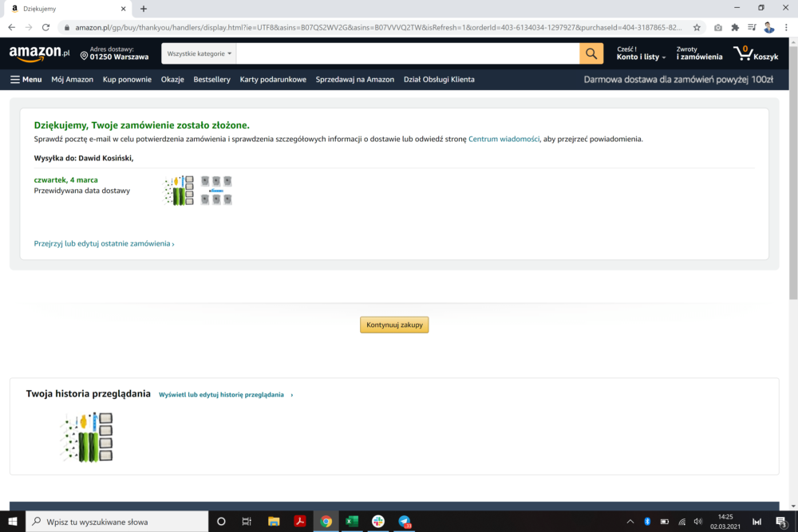Open File Explorer from taskbar
This screenshot has width=798, height=532.
(274, 522)
